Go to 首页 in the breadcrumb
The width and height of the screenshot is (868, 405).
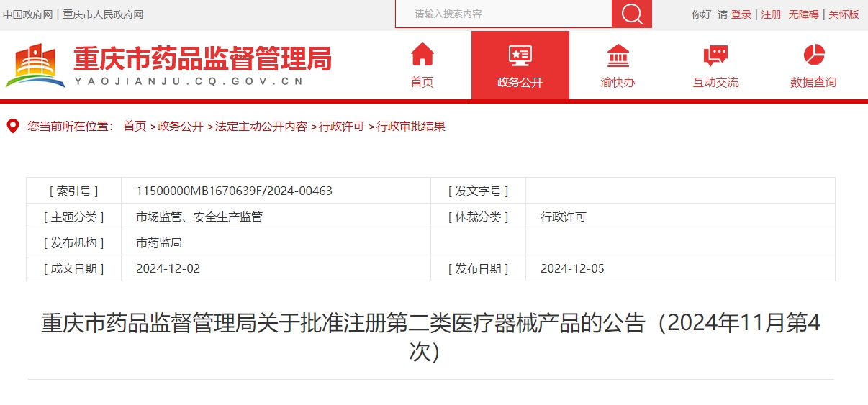(135, 127)
